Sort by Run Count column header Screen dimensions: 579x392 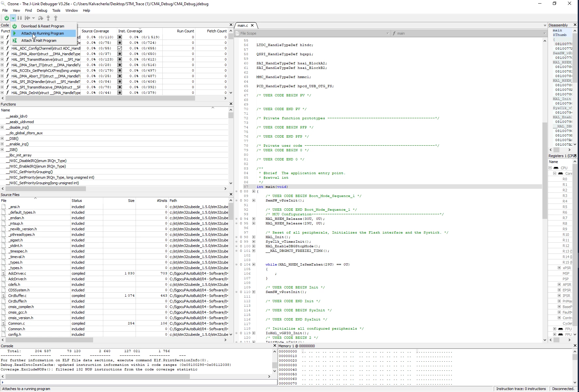pyautogui.click(x=179, y=31)
